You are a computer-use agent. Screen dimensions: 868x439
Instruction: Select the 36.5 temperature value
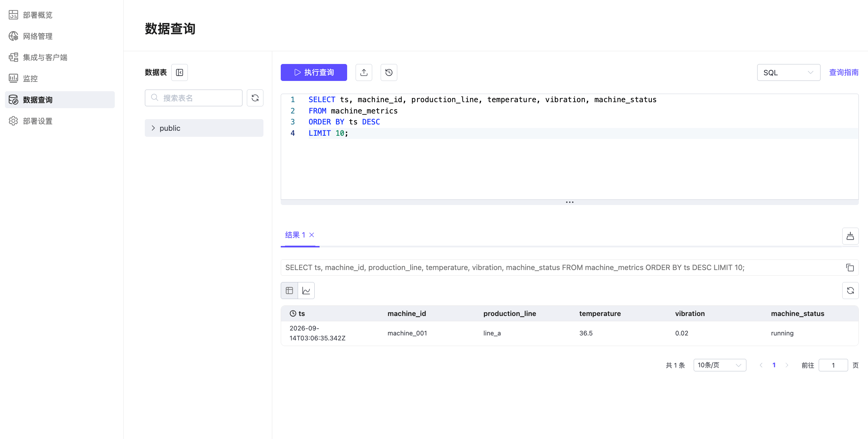[x=586, y=333]
